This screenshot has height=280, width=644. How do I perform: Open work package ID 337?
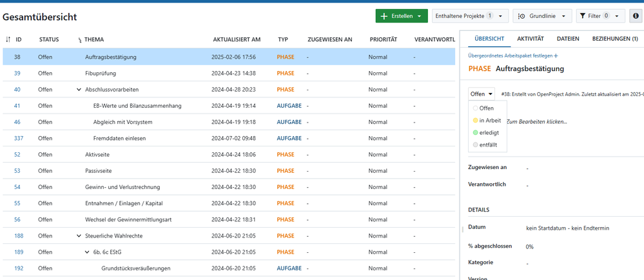tap(19, 138)
